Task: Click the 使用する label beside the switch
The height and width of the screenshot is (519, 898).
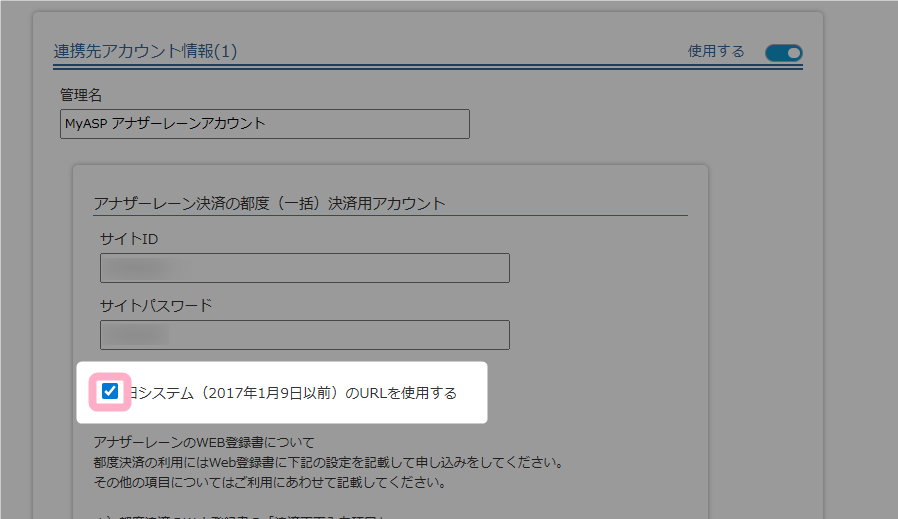Action: pyautogui.click(x=716, y=51)
